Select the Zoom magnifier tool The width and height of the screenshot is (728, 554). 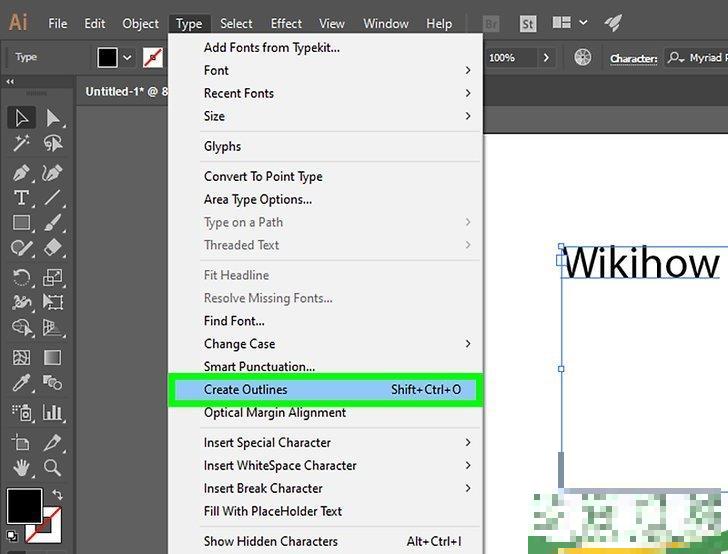(x=53, y=467)
